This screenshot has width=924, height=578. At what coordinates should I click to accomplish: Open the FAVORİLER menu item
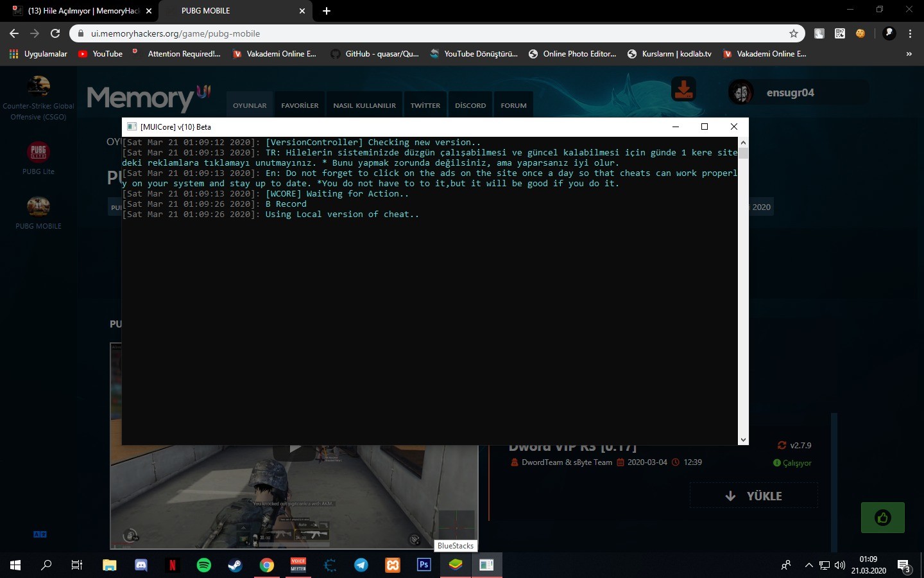click(x=300, y=105)
